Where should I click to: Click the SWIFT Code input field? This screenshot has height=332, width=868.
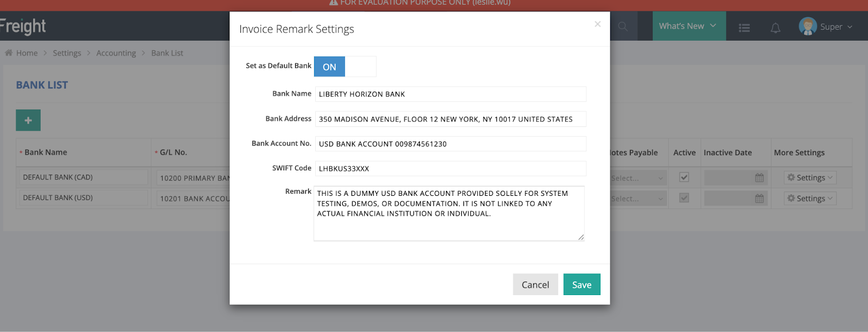pyautogui.click(x=450, y=169)
